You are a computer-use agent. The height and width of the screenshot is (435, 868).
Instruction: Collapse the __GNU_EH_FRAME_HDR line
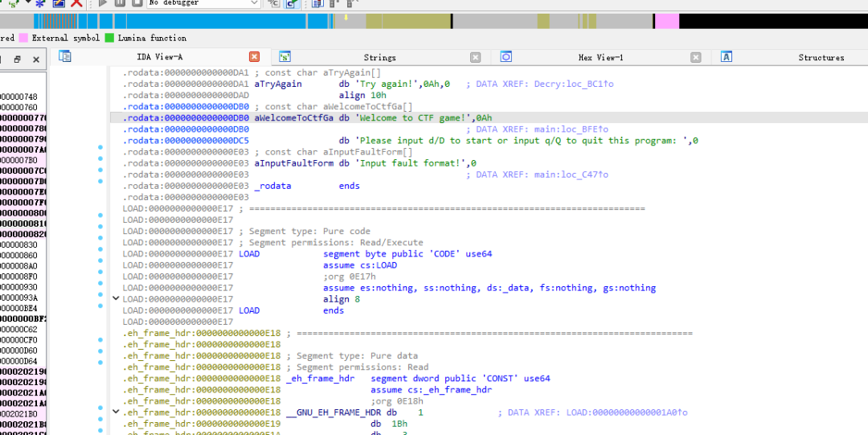tap(116, 412)
